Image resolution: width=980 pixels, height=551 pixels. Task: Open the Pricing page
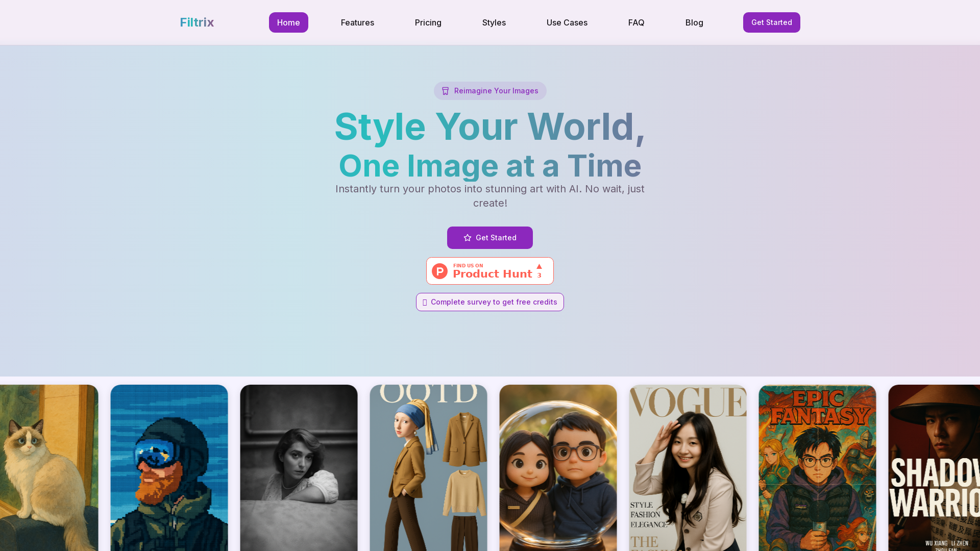click(428, 22)
